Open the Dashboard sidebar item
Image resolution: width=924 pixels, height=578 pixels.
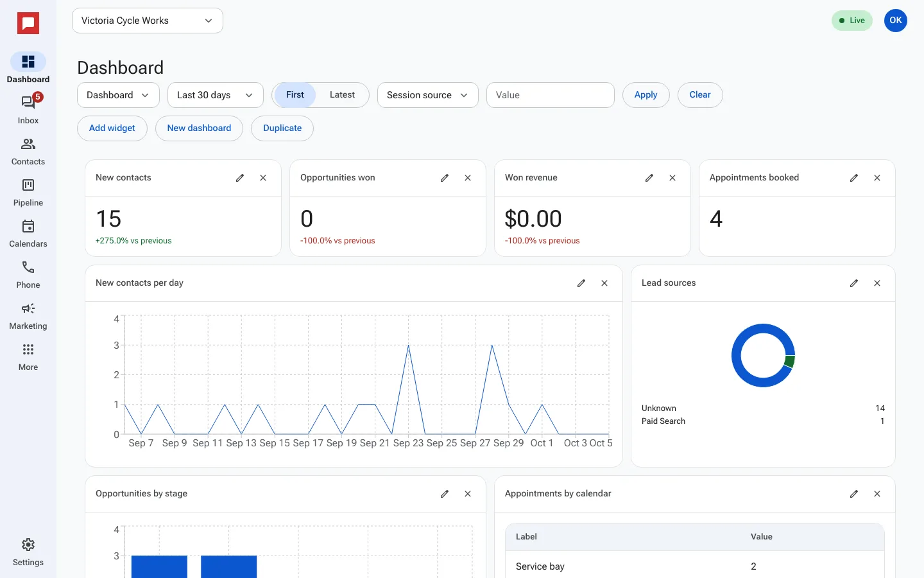(28, 68)
